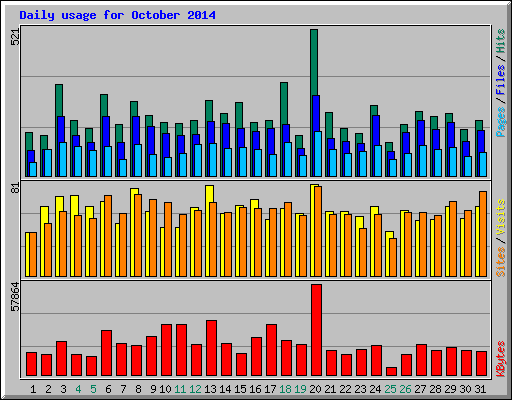The image size is (512, 400).
Task: Click the 81 y-axis label
Action: click(15, 188)
